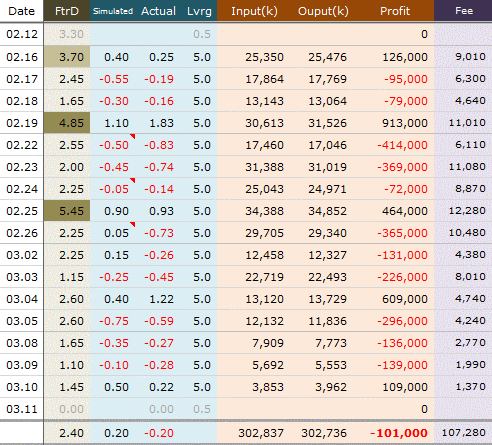The height and width of the screenshot is (445, 492).
Task: Select input cell 22,719
Action: pyautogui.click(x=264, y=277)
